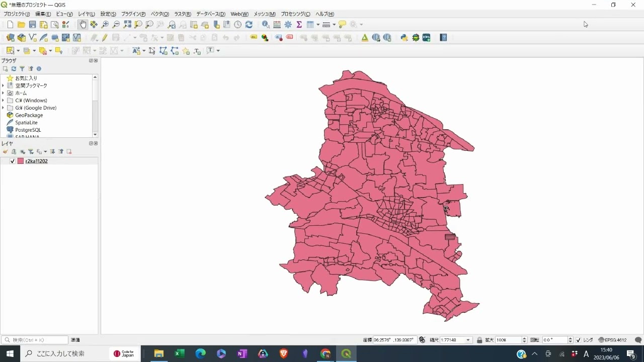Viewport: 644px width, 362px height.
Task: Open the Python console
Action: (x=404, y=37)
